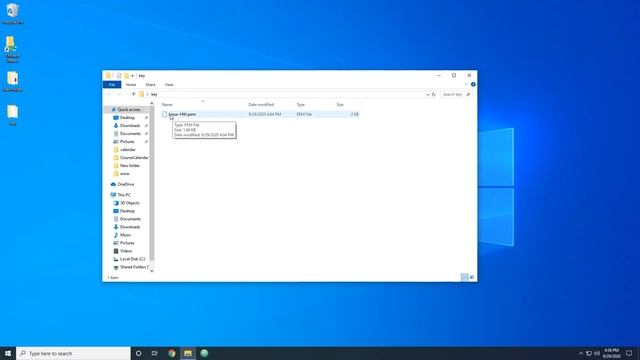The image size is (640, 360).
Task: Open Pictures under This PC
Action: tap(127, 243)
